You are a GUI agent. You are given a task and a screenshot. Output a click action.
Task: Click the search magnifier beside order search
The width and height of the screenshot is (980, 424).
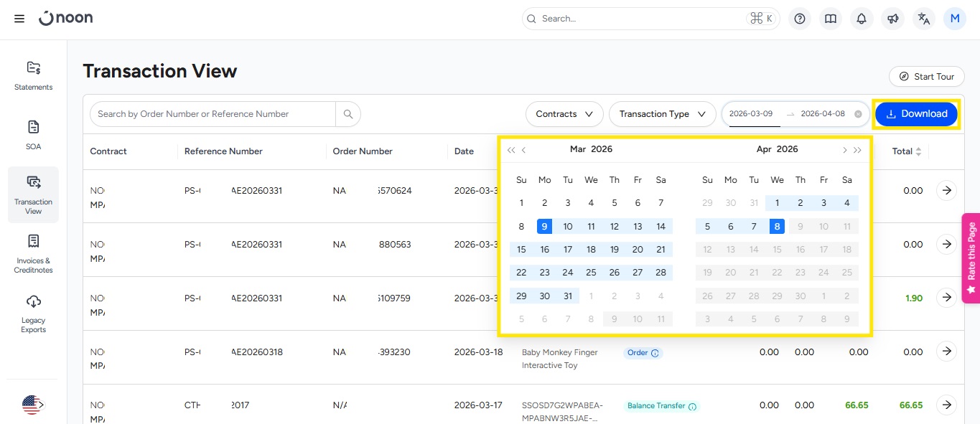(348, 114)
